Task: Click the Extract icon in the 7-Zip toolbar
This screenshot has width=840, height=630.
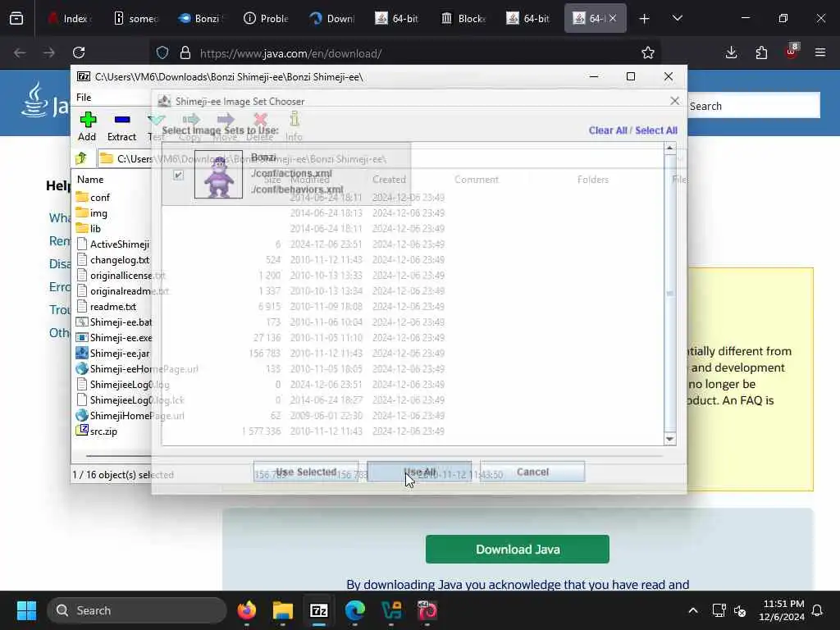Action: coord(122,120)
